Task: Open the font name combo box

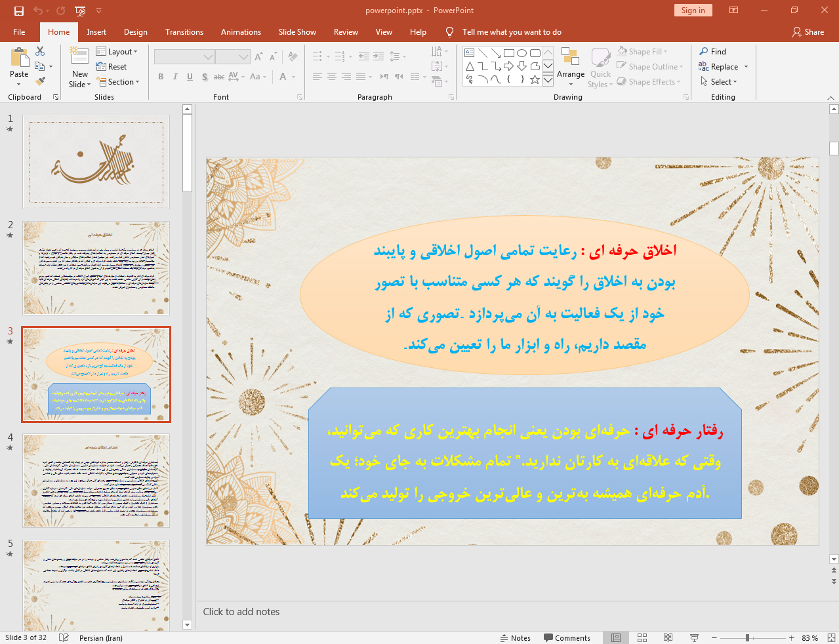Action: click(184, 57)
